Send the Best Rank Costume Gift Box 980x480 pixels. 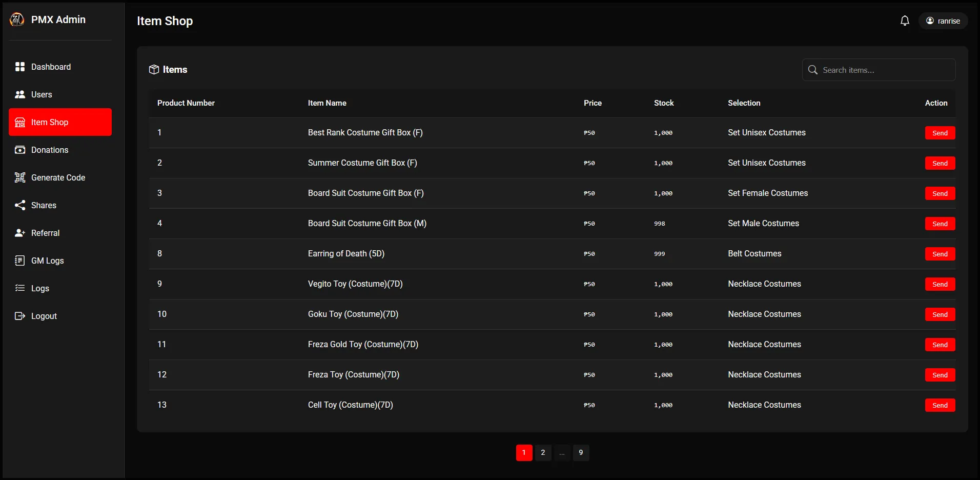coord(940,133)
